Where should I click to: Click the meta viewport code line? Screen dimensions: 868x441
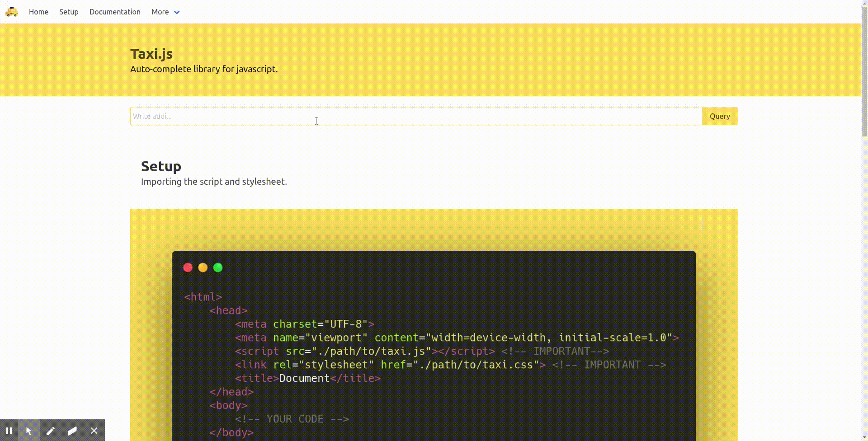coord(457,338)
